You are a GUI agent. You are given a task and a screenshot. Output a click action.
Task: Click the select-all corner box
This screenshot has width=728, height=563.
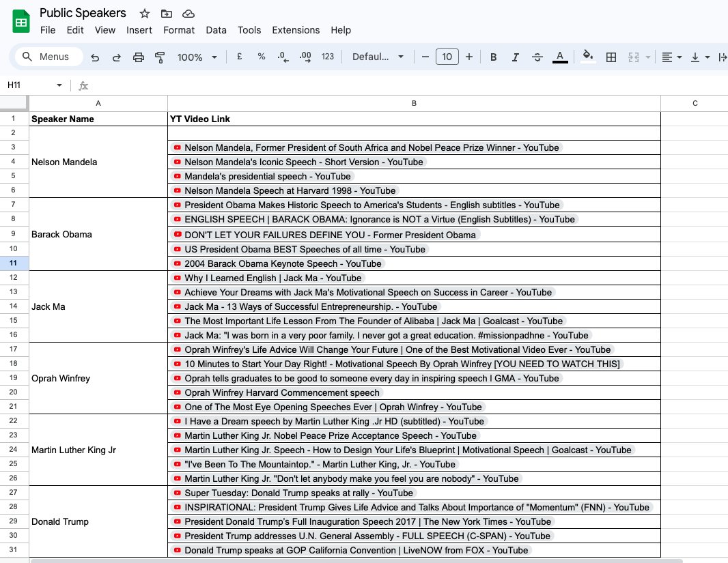tap(14, 104)
